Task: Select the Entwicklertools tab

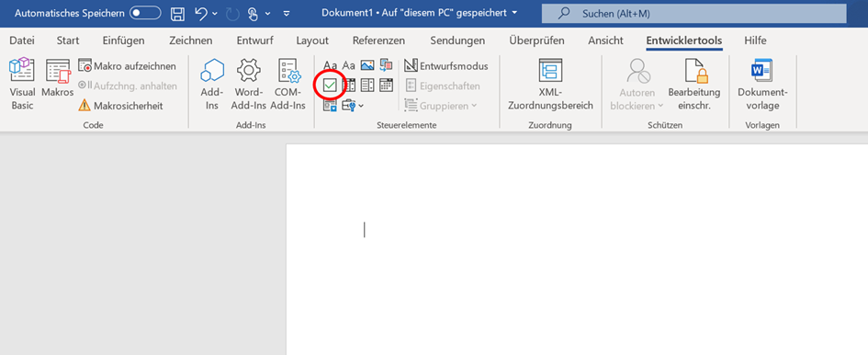Action: pos(683,40)
